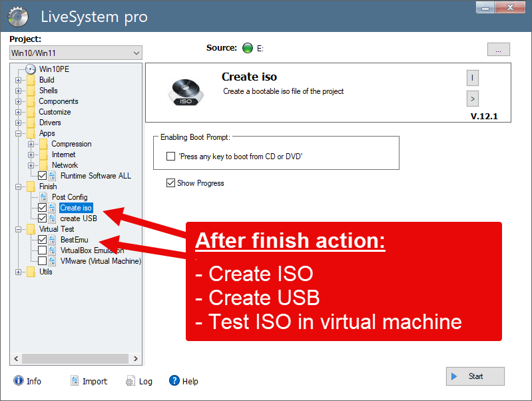Open the Project dropdown Win10/Win11

coord(76,53)
